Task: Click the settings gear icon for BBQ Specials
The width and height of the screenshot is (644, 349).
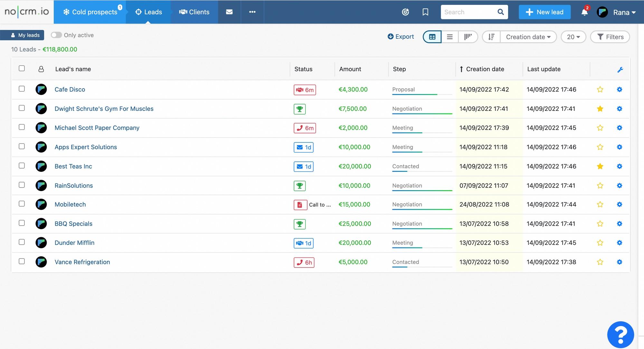Action: [619, 223]
